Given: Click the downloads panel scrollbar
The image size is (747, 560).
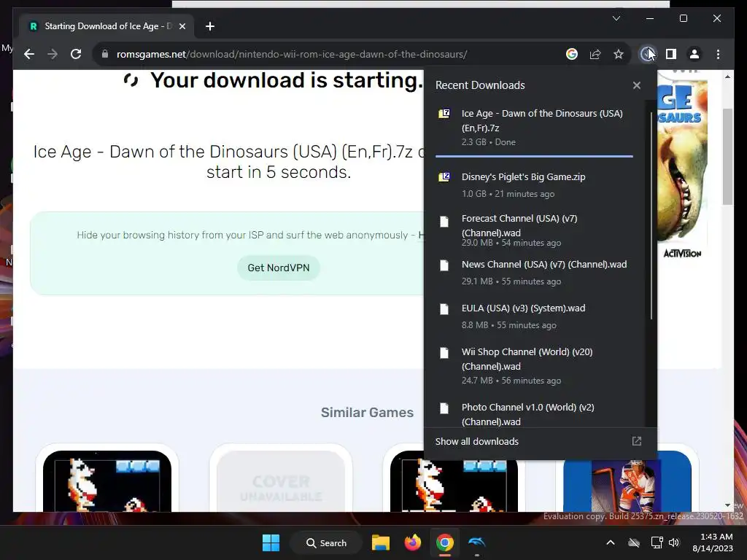Looking at the screenshot, I should (651, 215).
